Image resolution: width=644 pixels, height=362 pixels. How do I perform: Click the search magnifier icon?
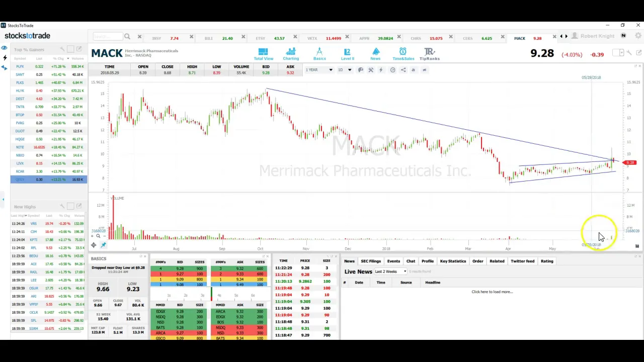(127, 36)
